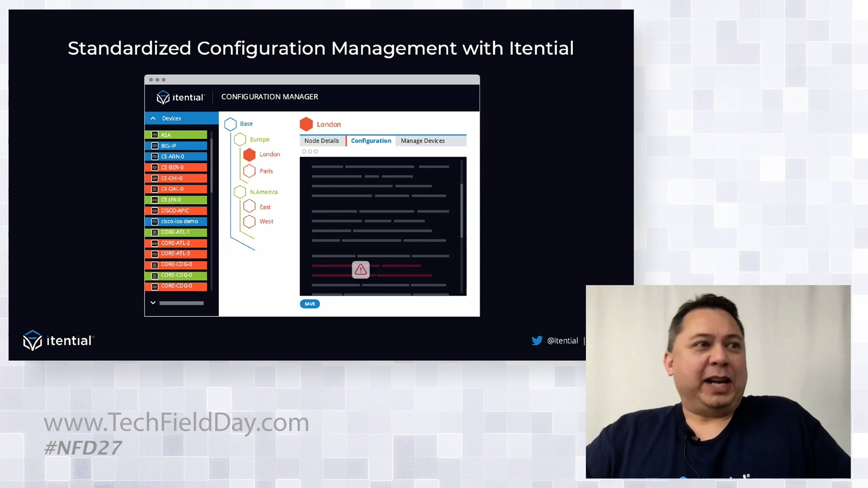Click the "ASA" device name
Screen dimensions: 868x488
pyautogui.click(x=166, y=135)
